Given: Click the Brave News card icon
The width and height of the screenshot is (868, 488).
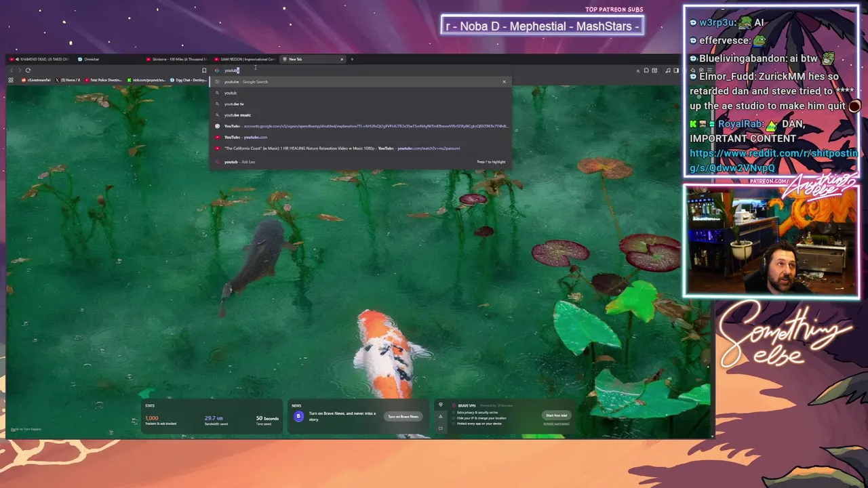Looking at the screenshot, I should tap(298, 417).
